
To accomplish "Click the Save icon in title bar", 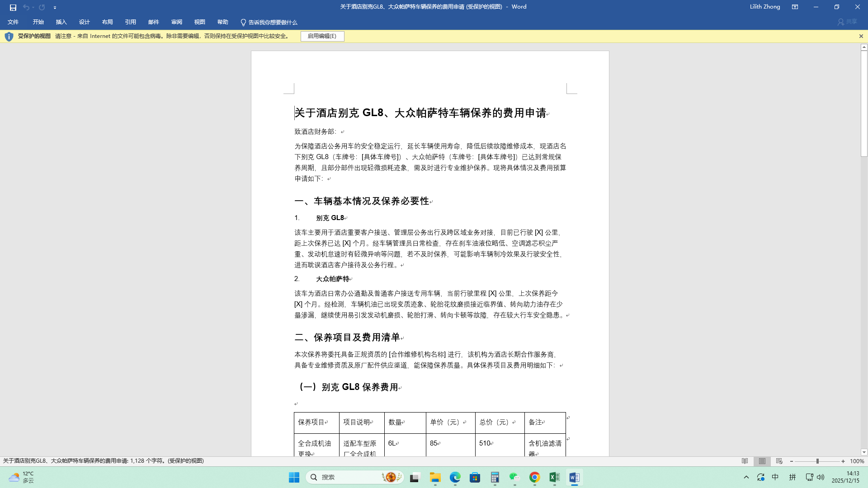I will [x=13, y=7].
